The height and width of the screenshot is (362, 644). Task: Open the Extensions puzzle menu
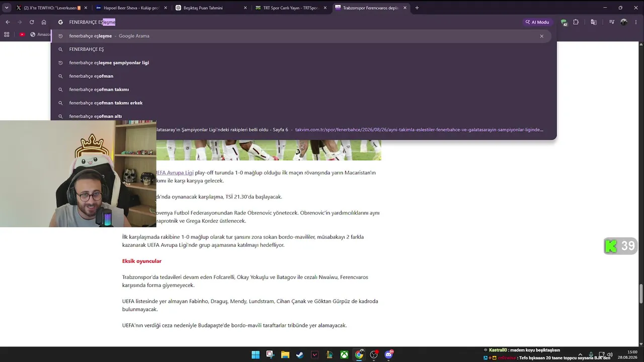576,22
